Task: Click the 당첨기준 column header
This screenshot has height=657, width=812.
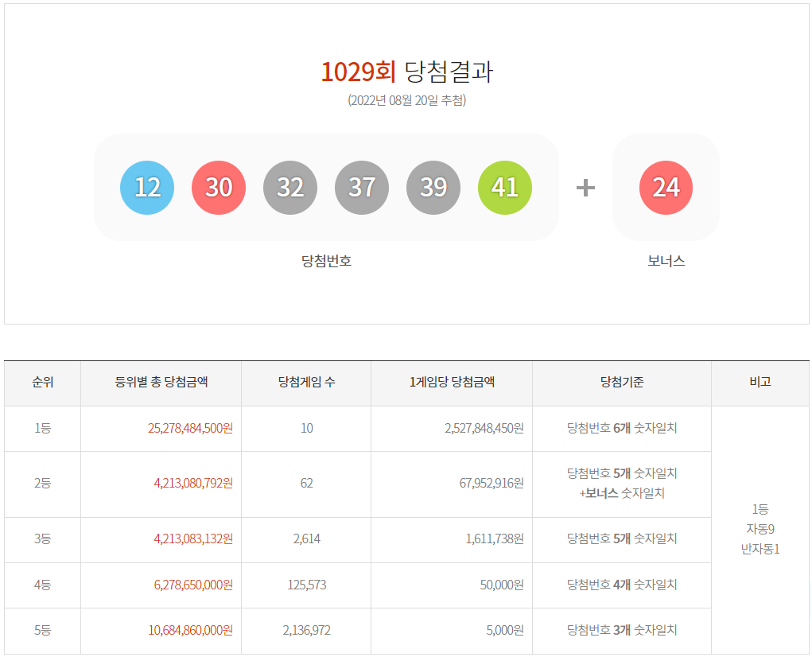Action: (622, 383)
